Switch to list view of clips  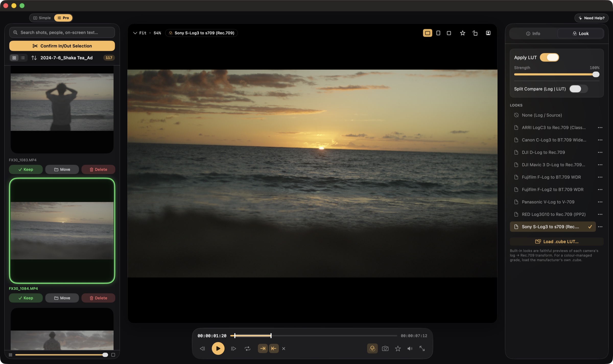(x=23, y=58)
